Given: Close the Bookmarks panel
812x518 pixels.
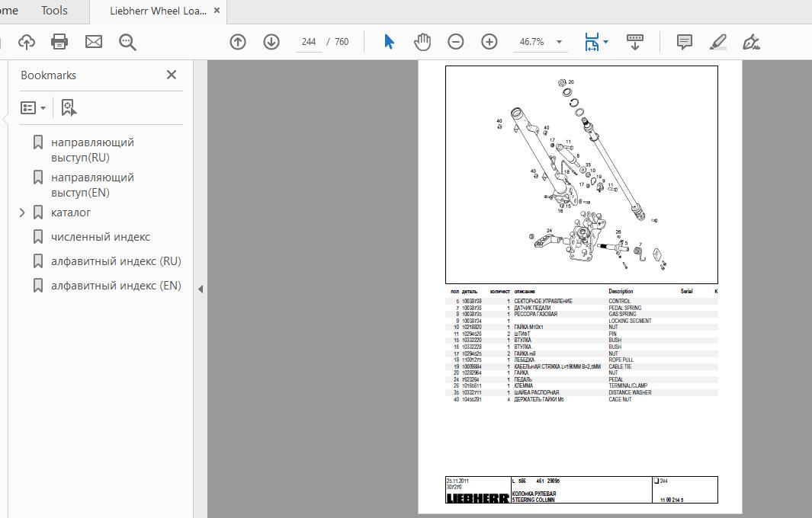Looking at the screenshot, I should pyautogui.click(x=172, y=75).
